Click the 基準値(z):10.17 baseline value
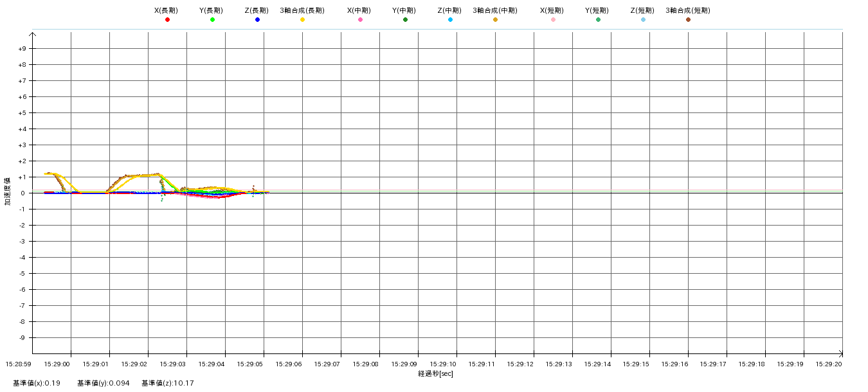The image size is (868, 392). 168,383
